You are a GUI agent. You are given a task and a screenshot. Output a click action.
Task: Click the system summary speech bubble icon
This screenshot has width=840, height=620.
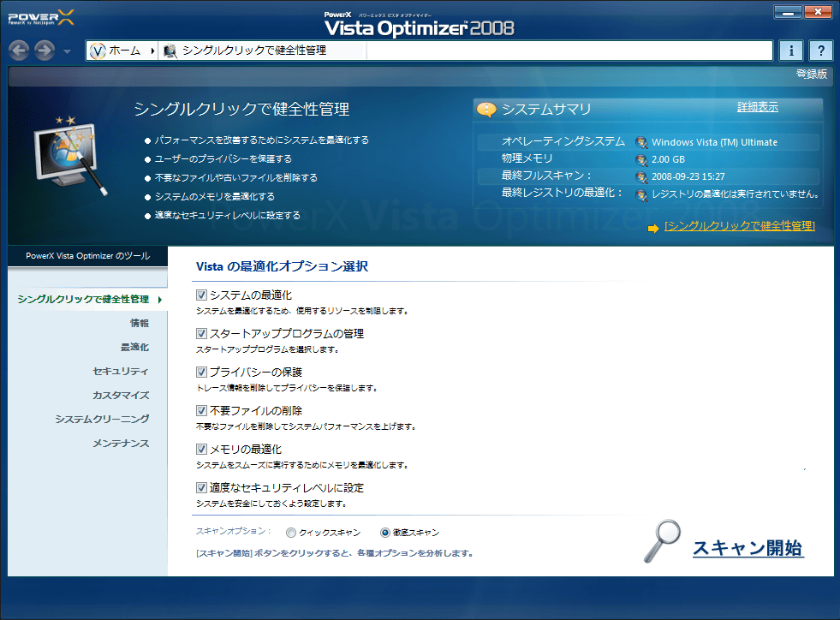pos(486,110)
